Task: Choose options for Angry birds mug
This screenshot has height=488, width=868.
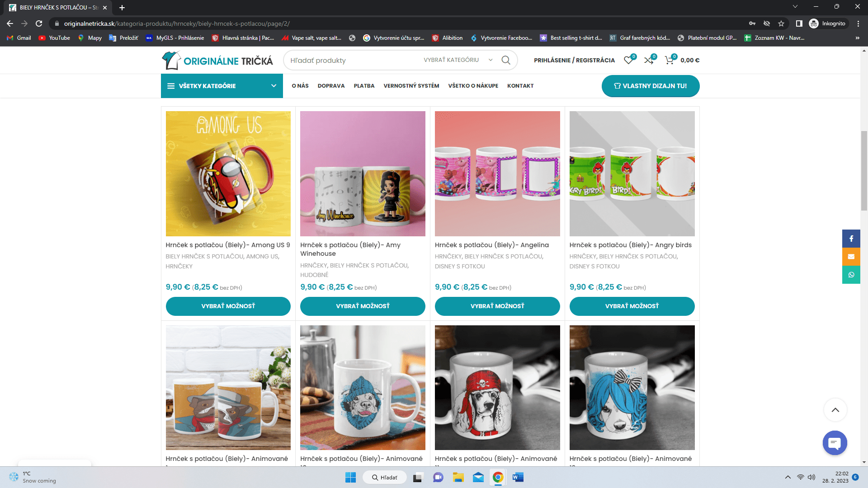Action: click(632, 306)
